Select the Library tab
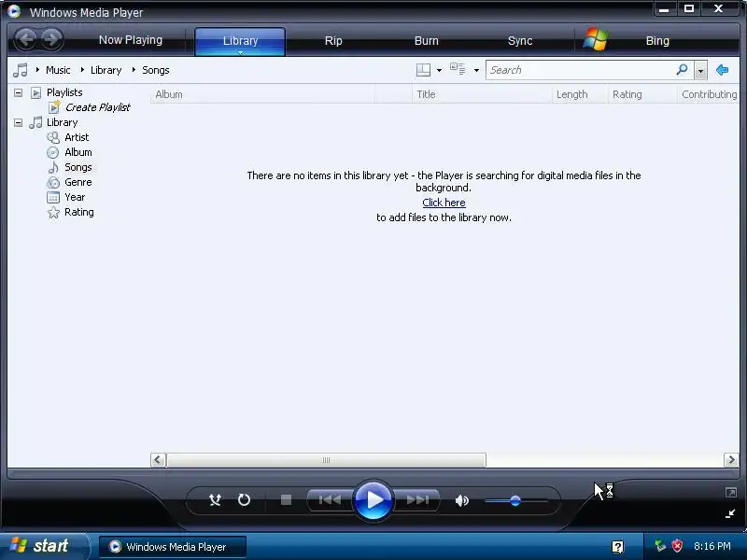Viewport: 747px width, 560px height. [x=240, y=40]
